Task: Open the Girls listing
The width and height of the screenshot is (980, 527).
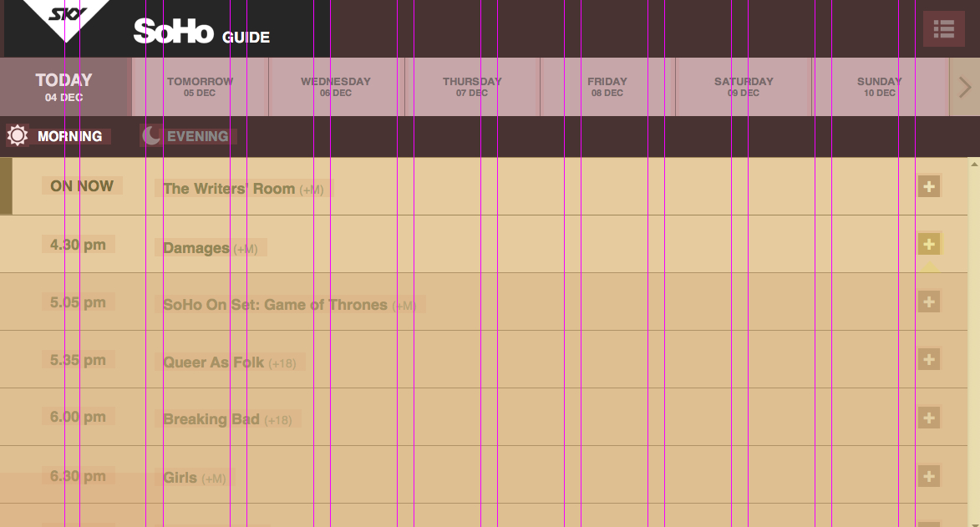Action: [x=195, y=479]
